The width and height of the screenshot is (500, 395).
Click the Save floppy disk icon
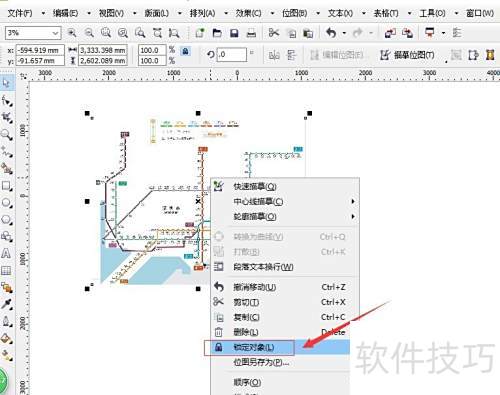[x=234, y=33]
